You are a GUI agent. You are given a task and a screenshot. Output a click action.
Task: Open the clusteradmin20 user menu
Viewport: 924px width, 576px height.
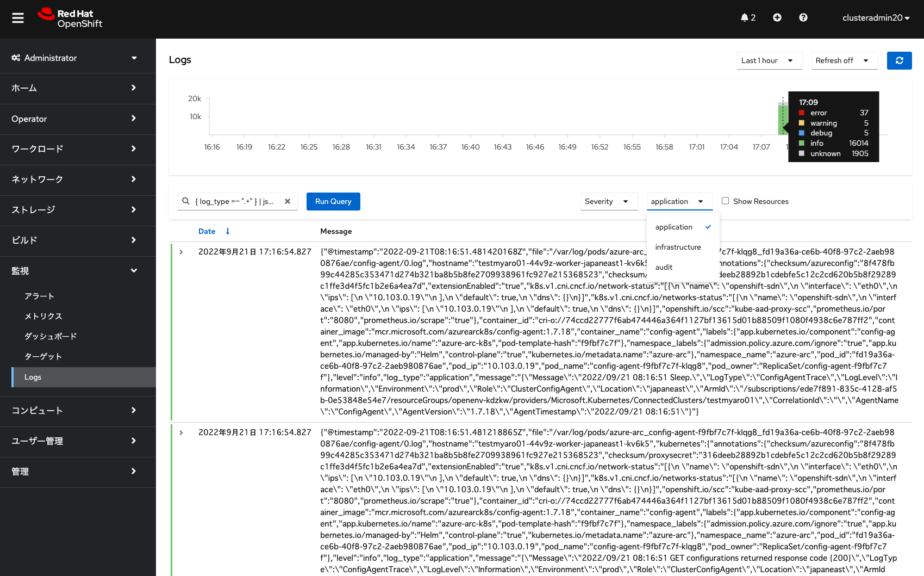point(876,18)
